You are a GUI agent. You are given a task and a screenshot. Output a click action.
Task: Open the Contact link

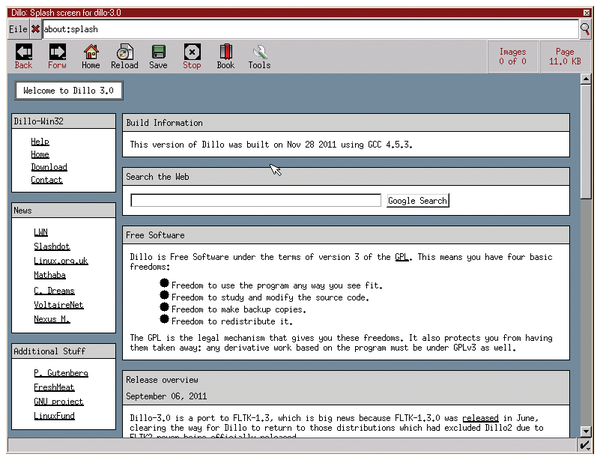[x=47, y=179]
